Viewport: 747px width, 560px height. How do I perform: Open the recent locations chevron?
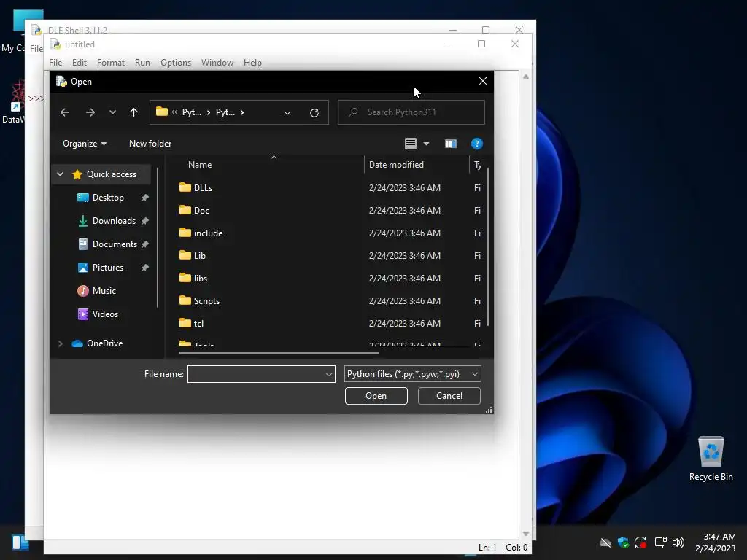112,112
